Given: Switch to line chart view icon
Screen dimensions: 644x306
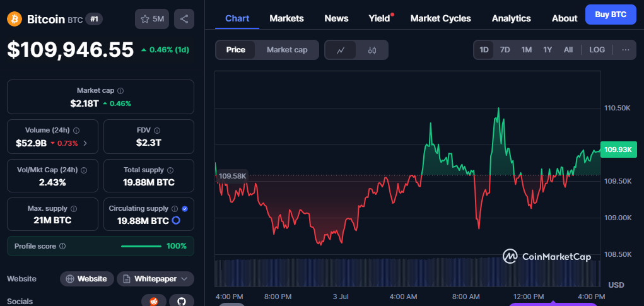Looking at the screenshot, I should [341, 50].
